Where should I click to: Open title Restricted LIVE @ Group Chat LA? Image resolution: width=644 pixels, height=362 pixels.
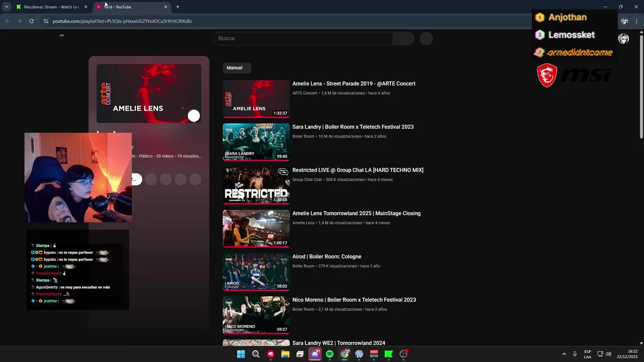[358, 170]
